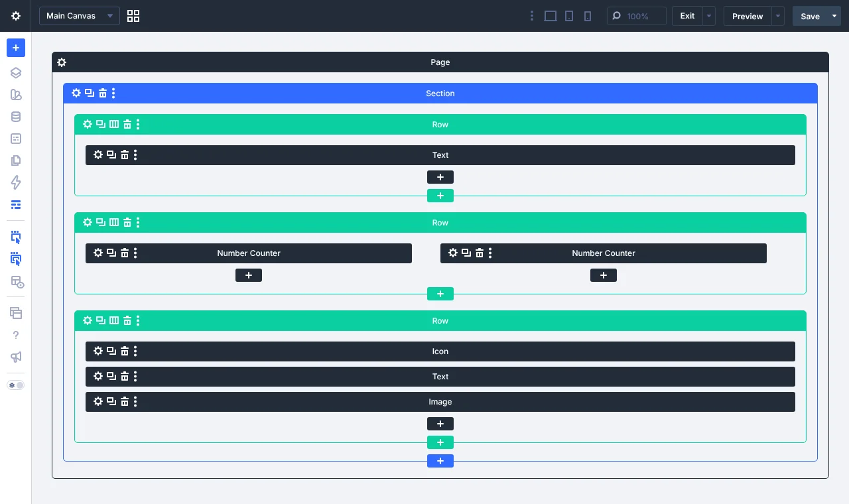Open the Main Canvas dropdown

[x=80, y=16]
